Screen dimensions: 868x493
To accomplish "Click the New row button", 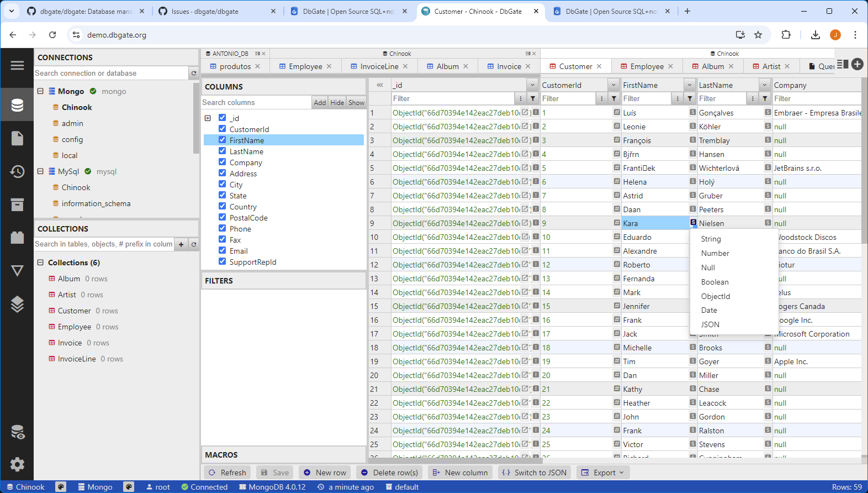I will 325,473.
